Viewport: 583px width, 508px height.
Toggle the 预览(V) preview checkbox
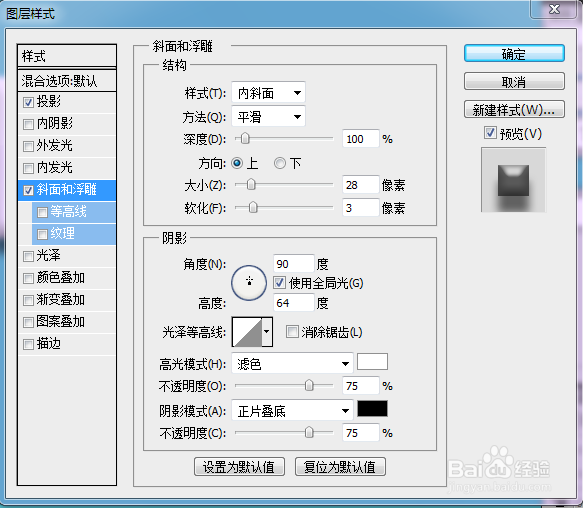[x=490, y=133]
